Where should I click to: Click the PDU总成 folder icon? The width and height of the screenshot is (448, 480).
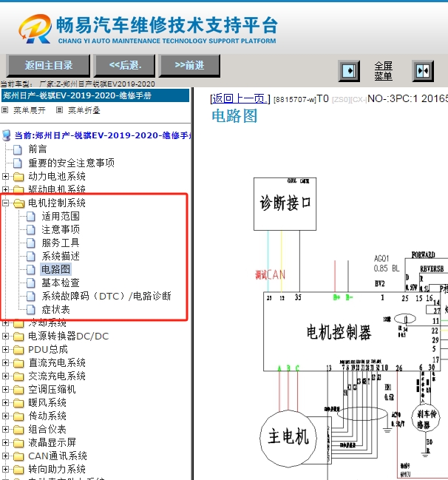click(x=18, y=350)
